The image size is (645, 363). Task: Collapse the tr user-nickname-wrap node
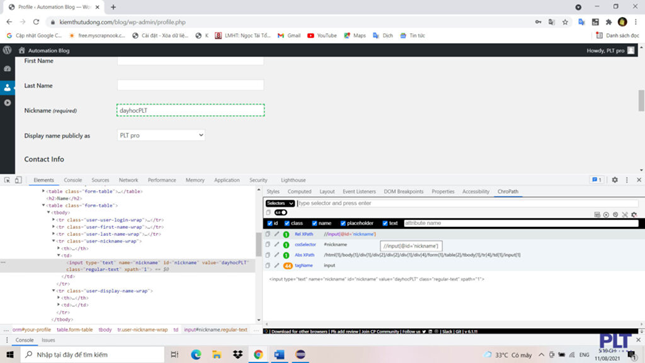coord(53,241)
